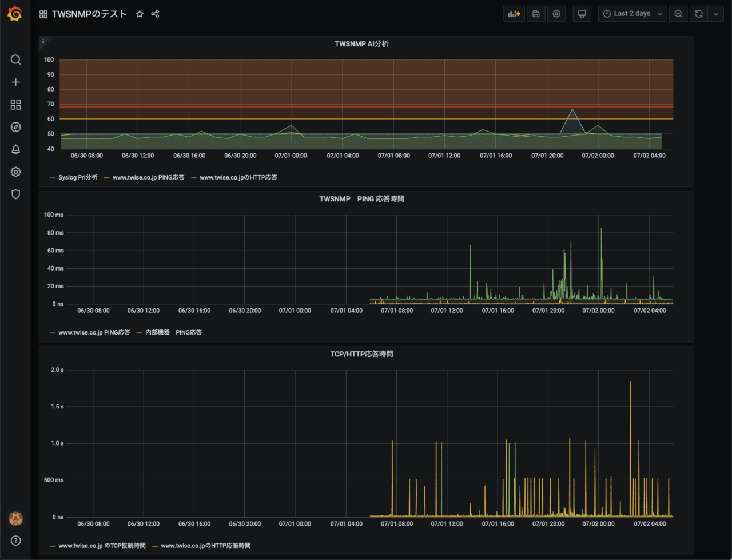Open the TWSNMP PING 応答時間 panel menu
732x560 pixels.
click(x=361, y=199)
